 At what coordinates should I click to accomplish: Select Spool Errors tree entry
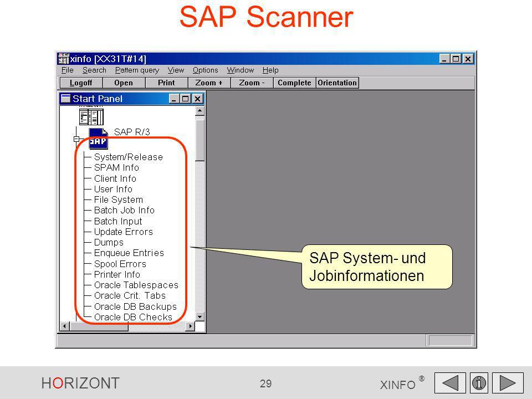120,264
